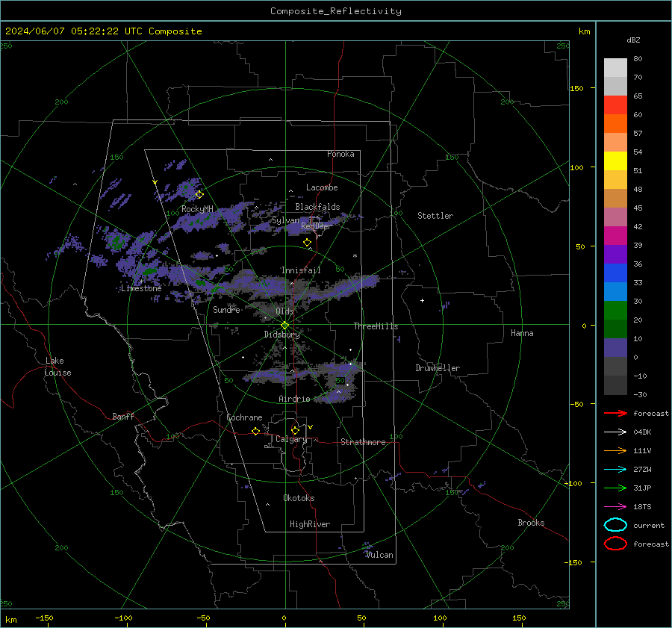Click the Calgary city label
This screenshot has width=672, height=628.
(291, 439)
